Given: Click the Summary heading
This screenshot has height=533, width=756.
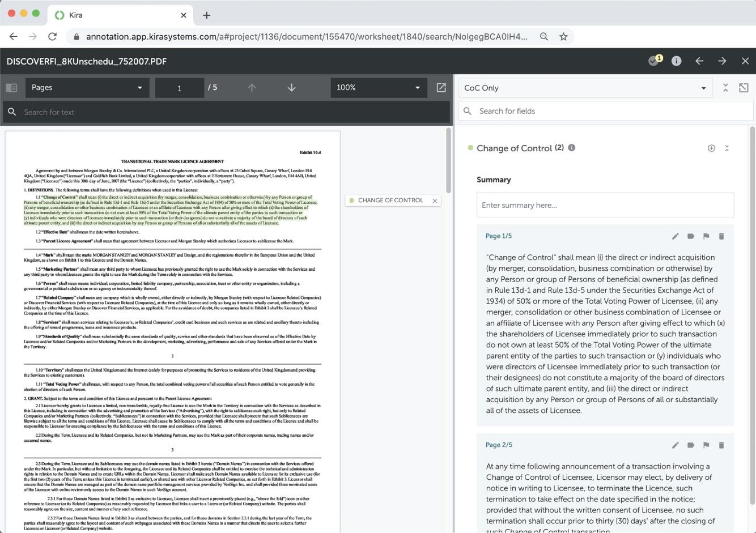Looking at the screenshot, I should pyautogui.click(x=494, y=180).
